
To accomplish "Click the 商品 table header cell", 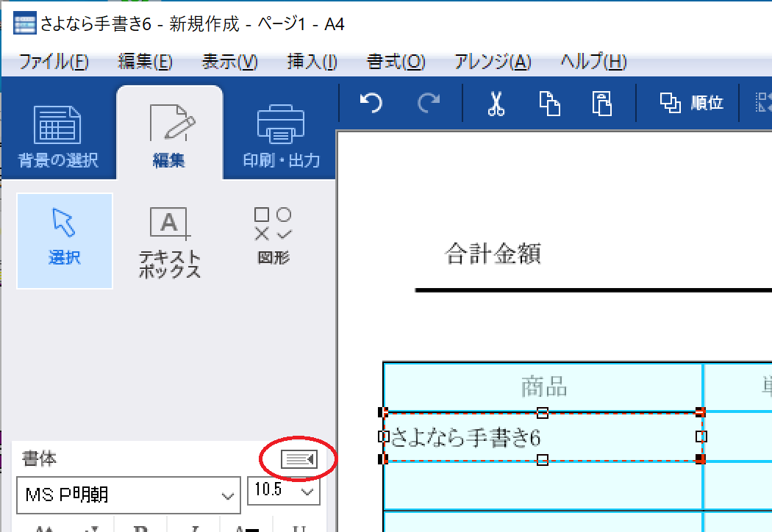I will pyautogui.click(x=543, y=387).
